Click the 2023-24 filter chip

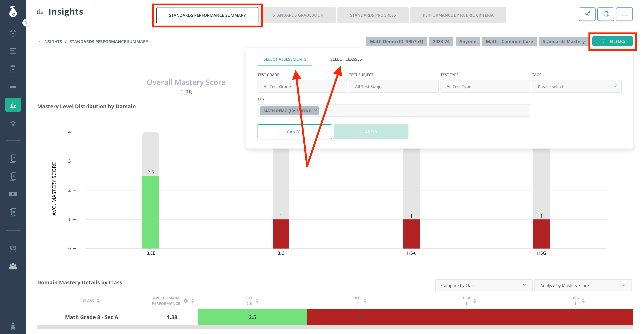click(x=441, y=42)
